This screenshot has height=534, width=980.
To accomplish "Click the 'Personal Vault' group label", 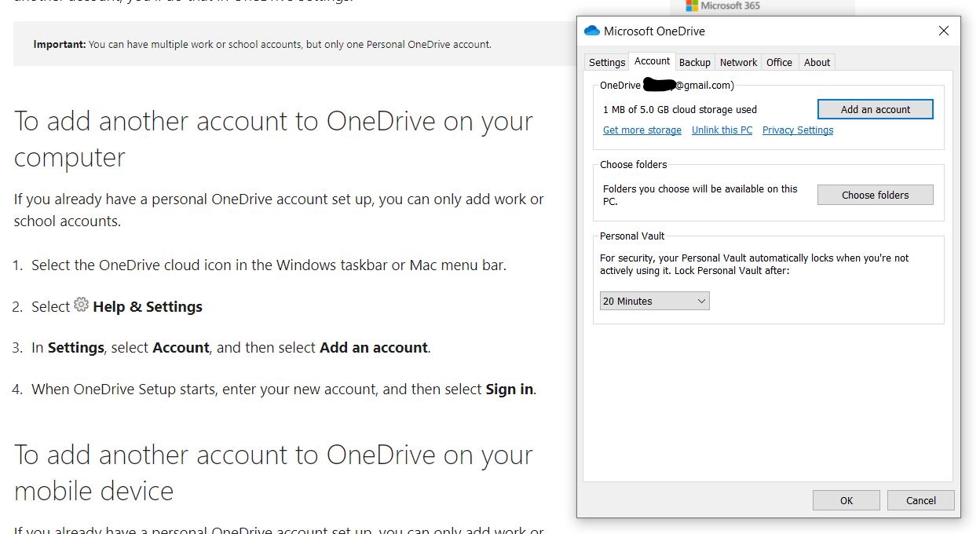I will tap(632, 236).
